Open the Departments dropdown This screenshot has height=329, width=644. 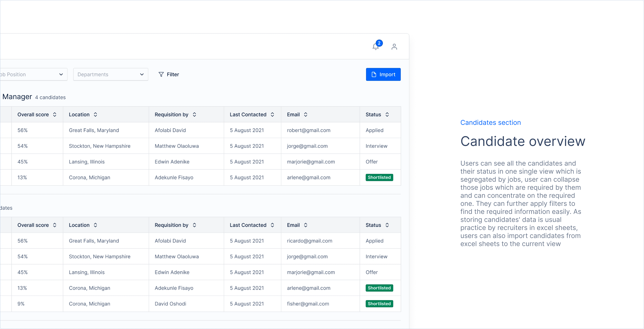(111, 74)
